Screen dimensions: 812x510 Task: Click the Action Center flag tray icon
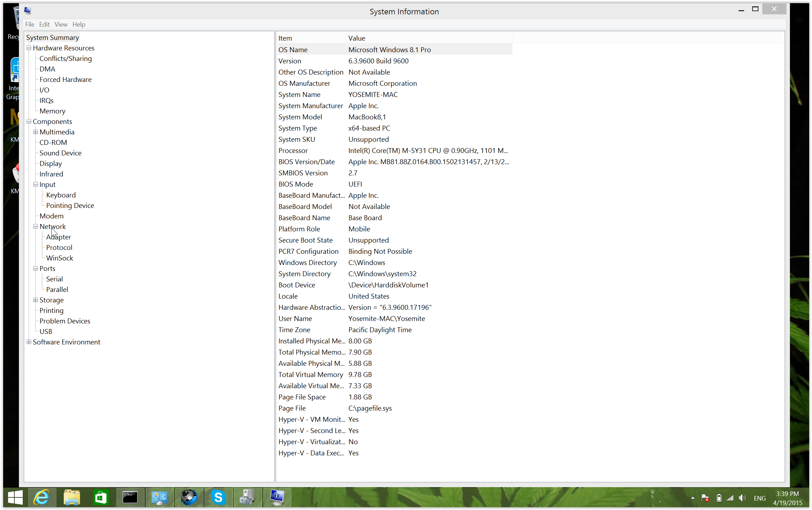click(705, 498)
